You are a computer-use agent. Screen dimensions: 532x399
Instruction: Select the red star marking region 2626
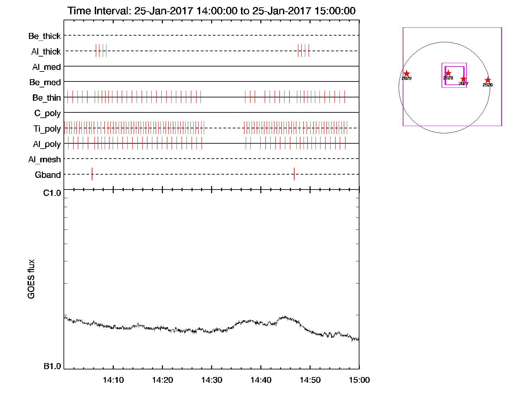tap(487, 80)
